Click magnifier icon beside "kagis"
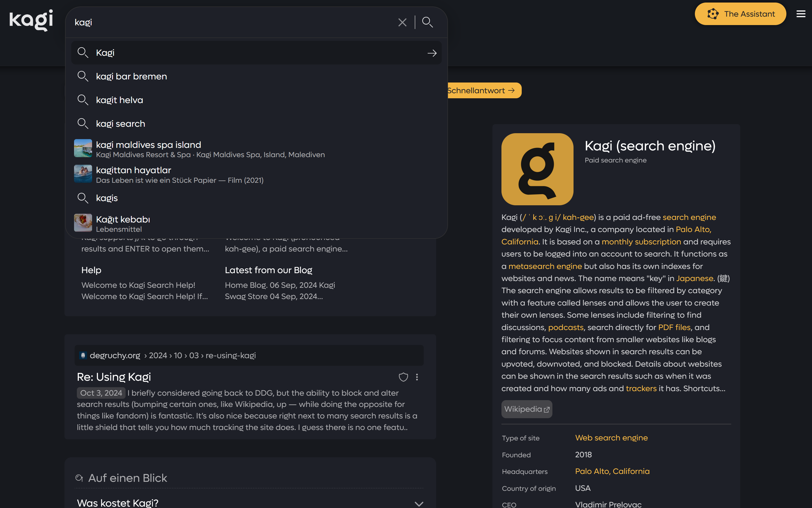812x508 pixels. pyautogui.click(x=83, y=198)
